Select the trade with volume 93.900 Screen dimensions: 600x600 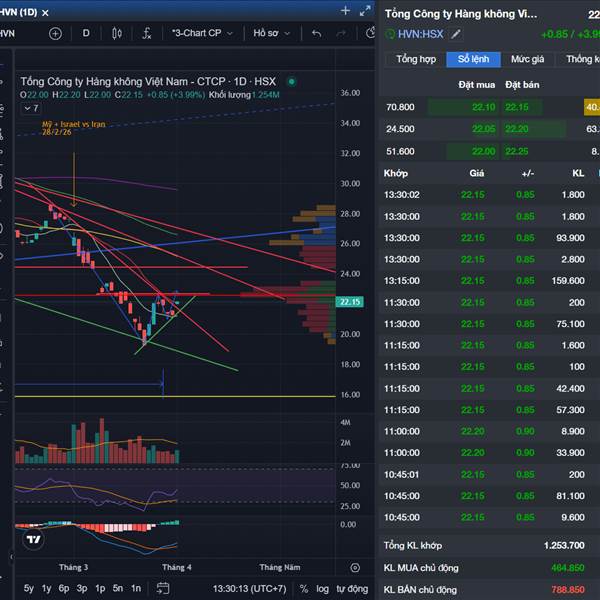489,238
